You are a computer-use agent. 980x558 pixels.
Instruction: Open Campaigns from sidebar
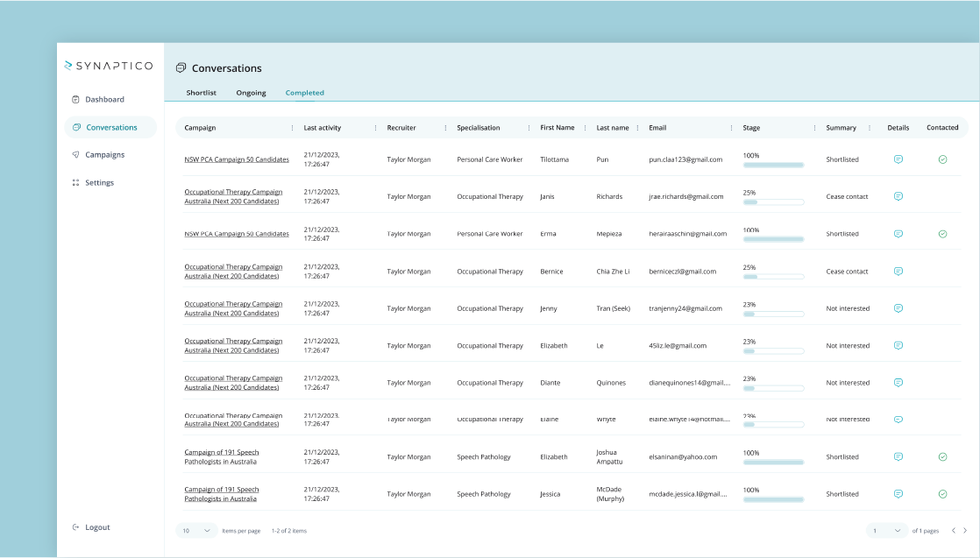(x=104, y=154)
